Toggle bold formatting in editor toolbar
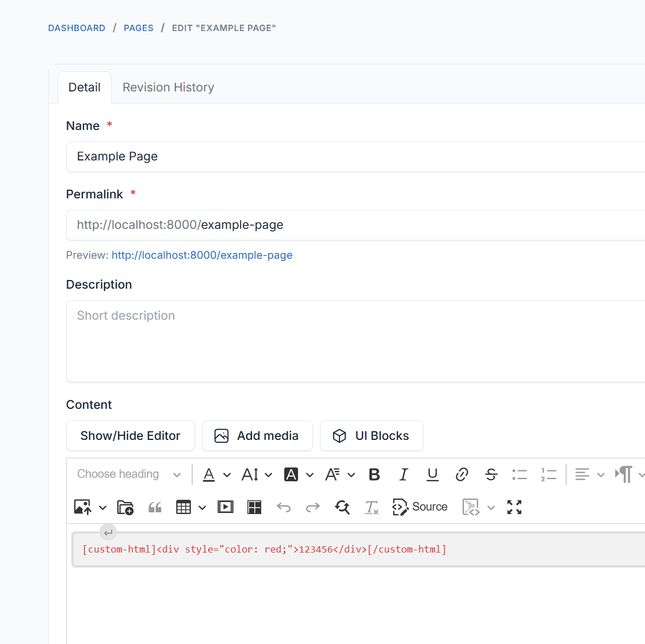The width and height of the screenshot is (645, 644). click(375, 474)
